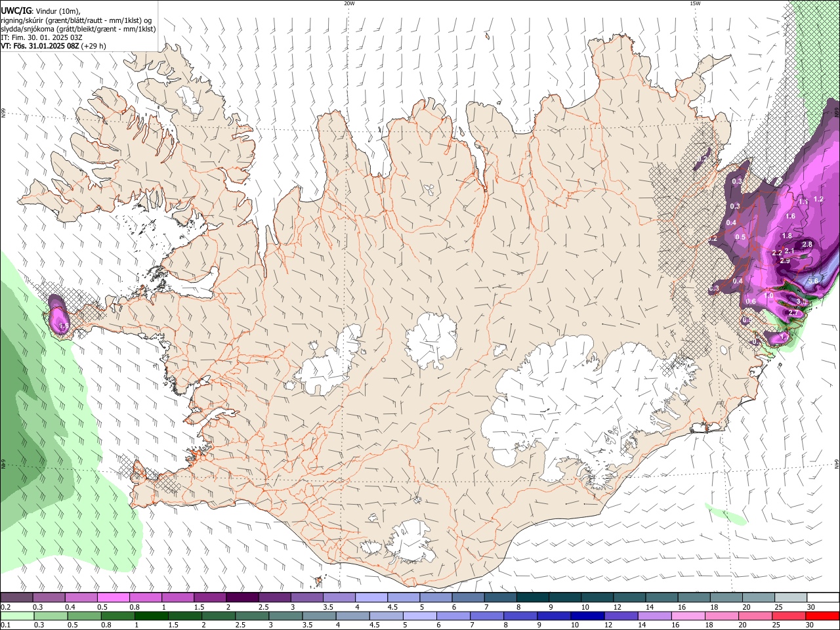Click the 1.2 precipitation value on the map
840x630 pixels.
pos(818,199)
